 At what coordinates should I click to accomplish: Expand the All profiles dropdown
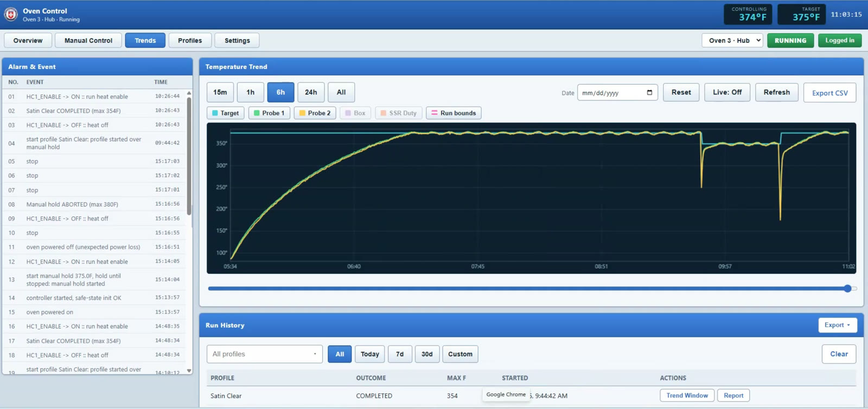pyautogui.click(x=264, y=354)
